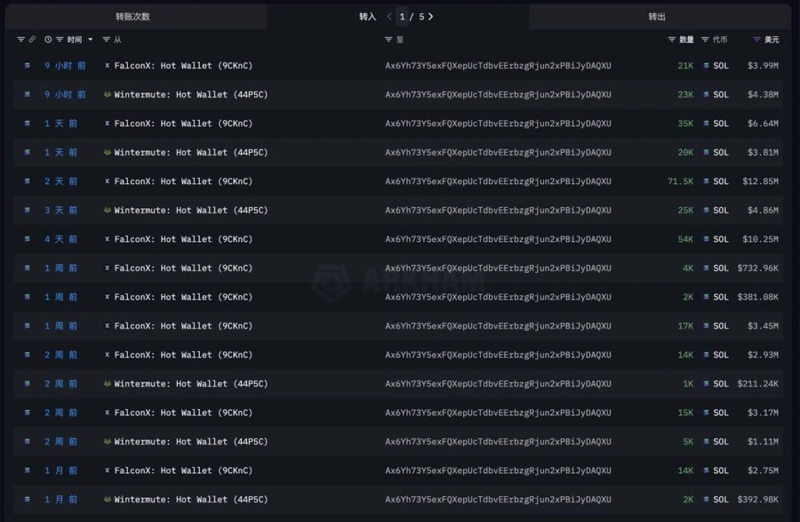Click the 3 天前 timestamp link
This screenshot has height=522, width=800.
(60, 211)
